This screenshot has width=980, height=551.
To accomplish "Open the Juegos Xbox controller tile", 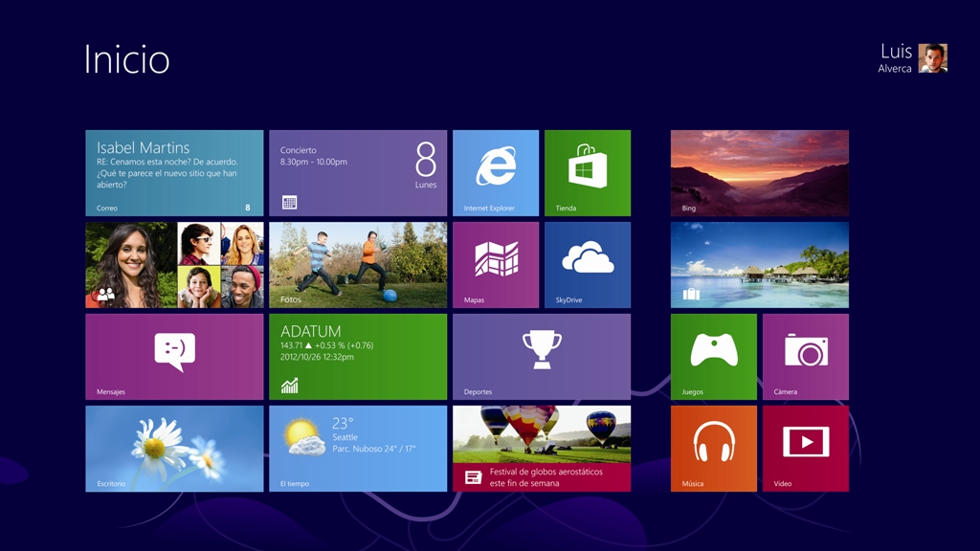I will [714, 356].
